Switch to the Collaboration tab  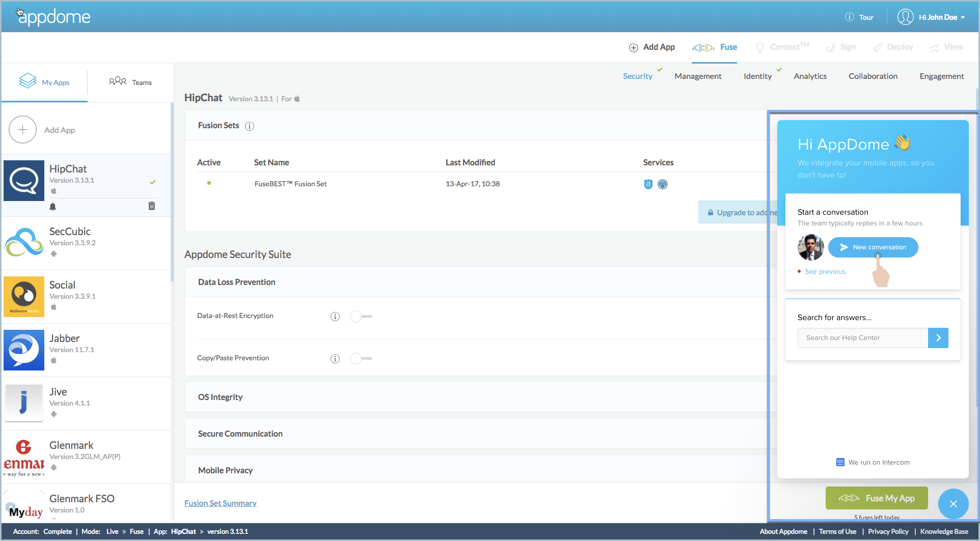point(873,76)
